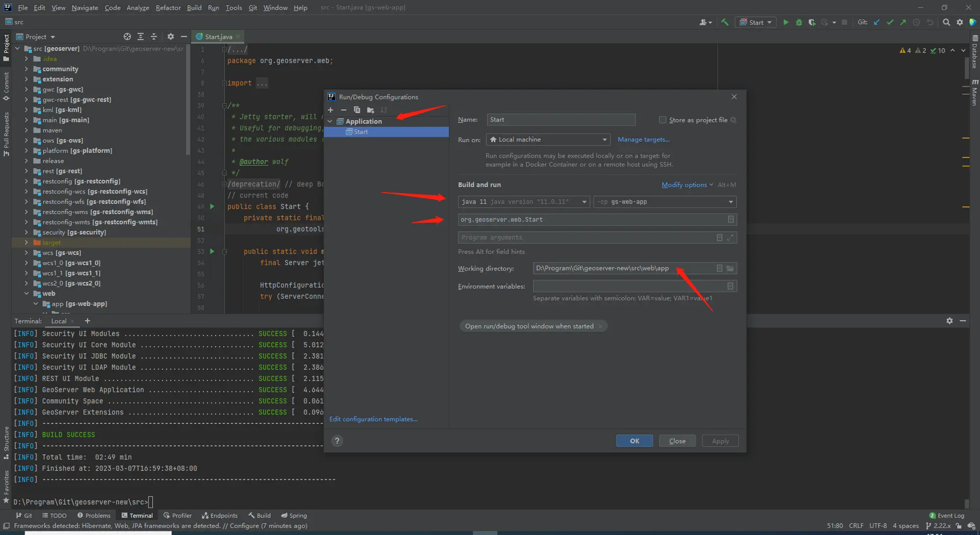Click the Git update project blue arrow
The width and height of the screenshot is (980, 535).
(x=877, y=22)
